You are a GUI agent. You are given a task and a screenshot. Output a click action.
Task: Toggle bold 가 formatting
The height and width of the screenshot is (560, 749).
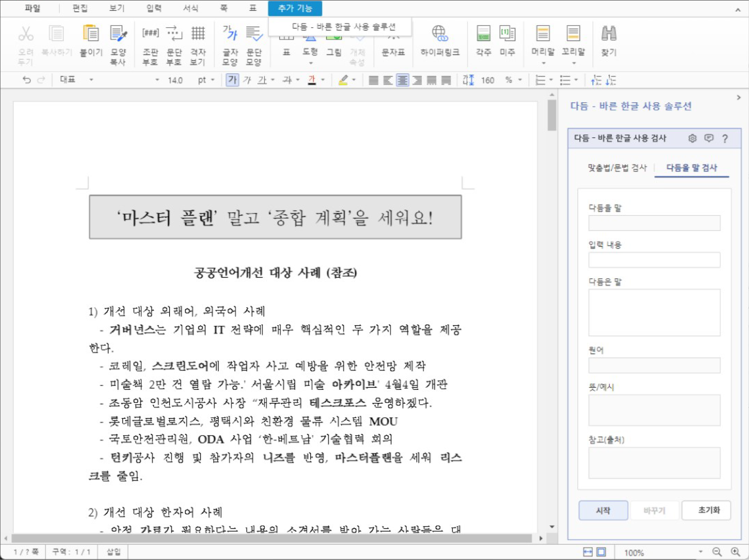tap(232, 80)
